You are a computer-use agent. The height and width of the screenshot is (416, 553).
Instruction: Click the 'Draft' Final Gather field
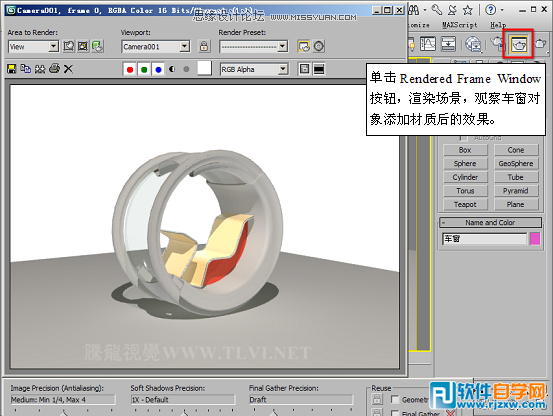[301, 400]
